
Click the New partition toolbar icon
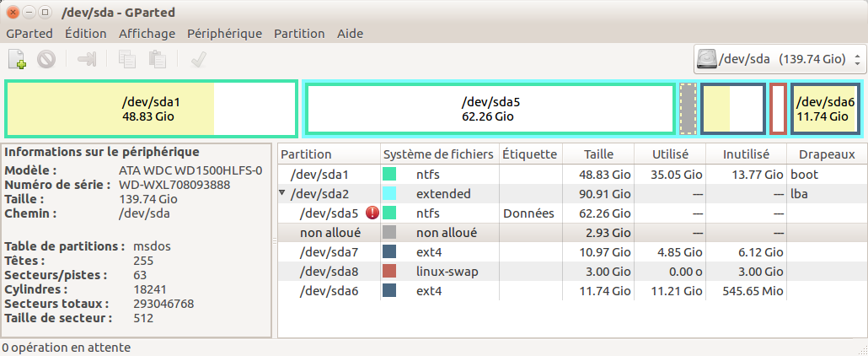tap(18, 59)
